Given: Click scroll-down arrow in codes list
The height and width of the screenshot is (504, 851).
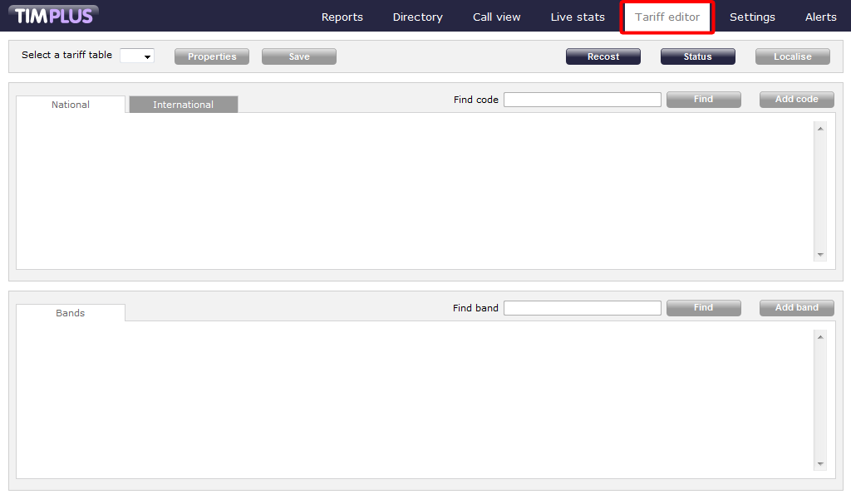Looking at the screenshot, I should pos(820,254).
